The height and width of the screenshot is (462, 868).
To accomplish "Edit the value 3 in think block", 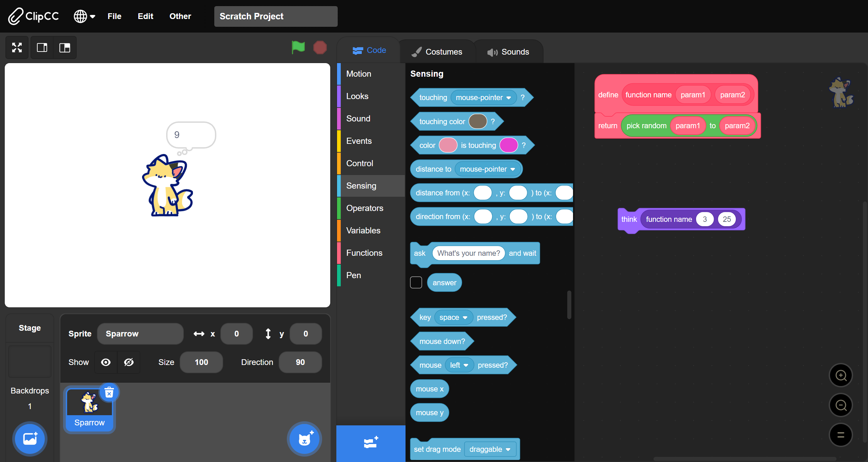I will [x=705, y=219].
